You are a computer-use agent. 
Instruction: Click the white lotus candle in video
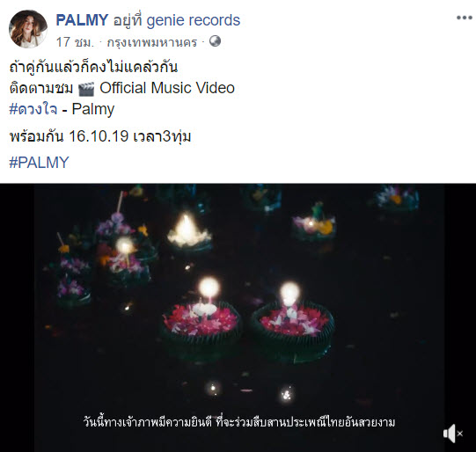pos(188,231)
